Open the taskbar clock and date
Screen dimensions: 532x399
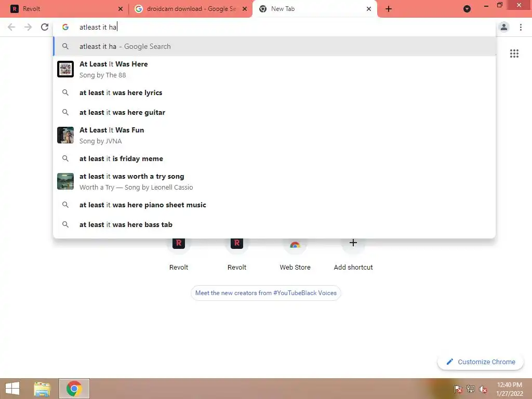509,389
